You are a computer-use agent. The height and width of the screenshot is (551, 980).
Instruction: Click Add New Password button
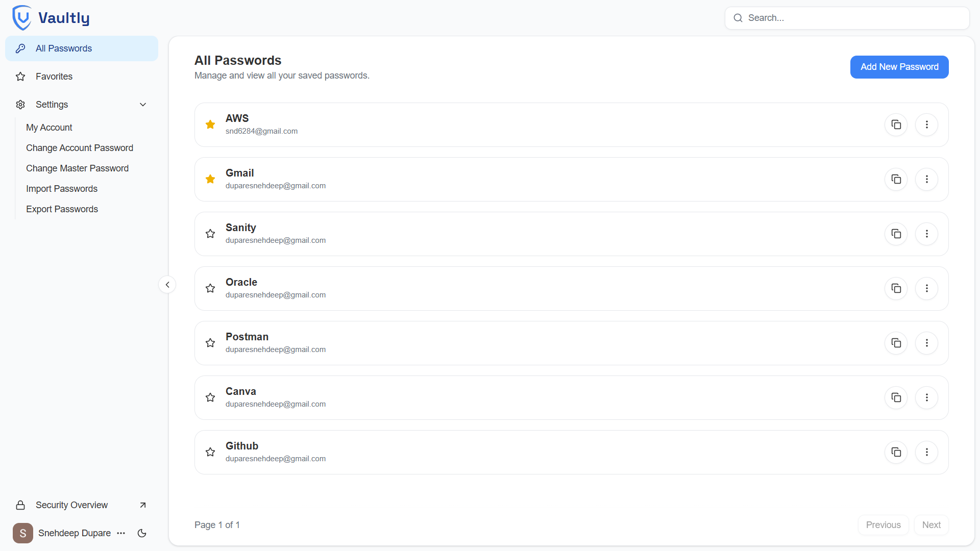899,67
